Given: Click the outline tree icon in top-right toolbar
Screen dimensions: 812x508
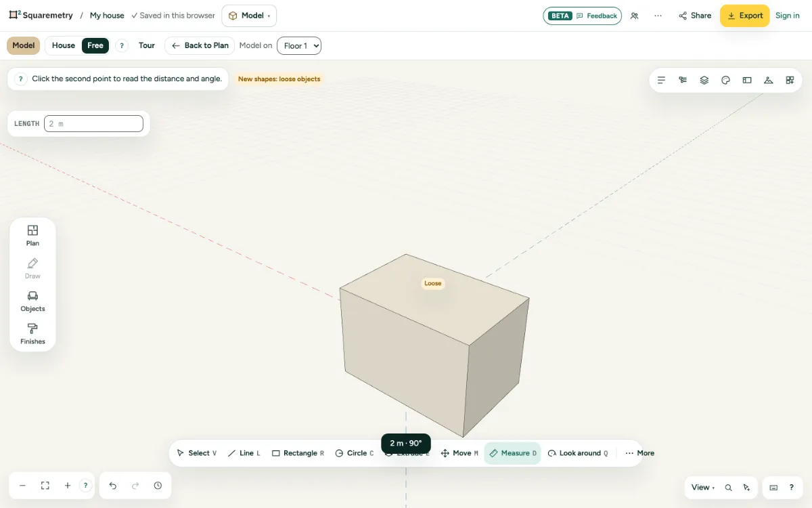Looking at the screenshot, I should tap(683, 80).
